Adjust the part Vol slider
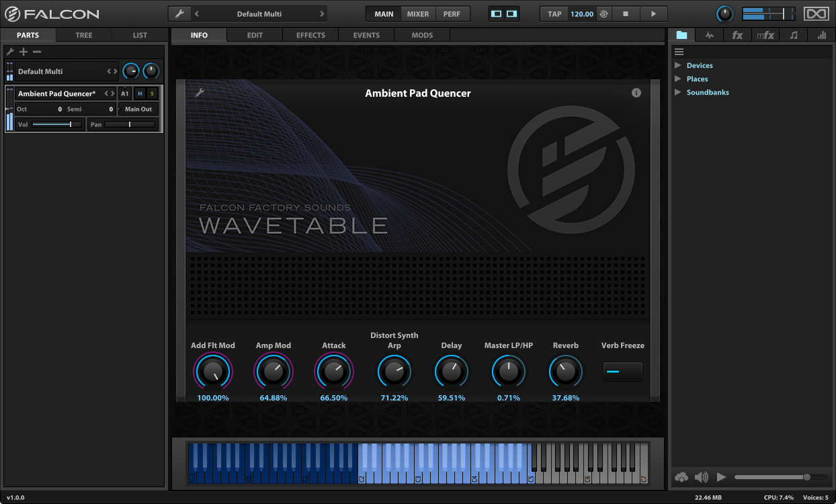 (57, 124)
